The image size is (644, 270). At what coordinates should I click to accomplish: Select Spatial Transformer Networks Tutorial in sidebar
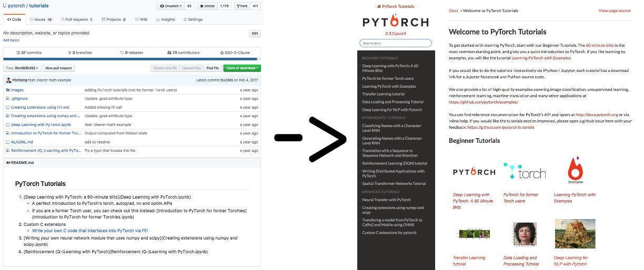[394, 183]
